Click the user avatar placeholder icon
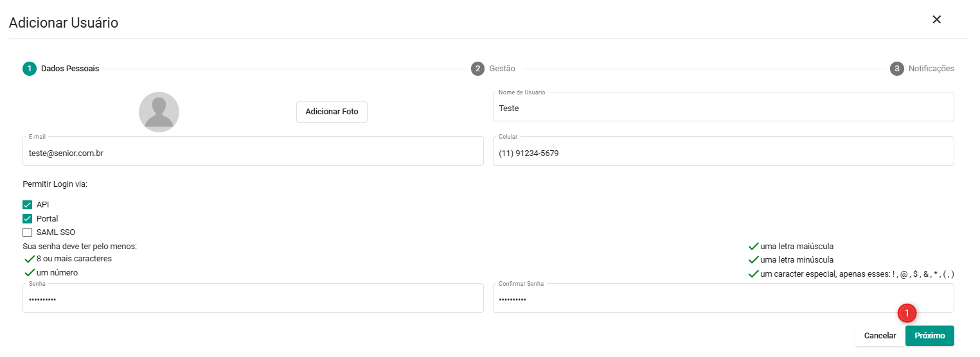Image resolution: width=980 pixels, height=357 pixels. click(159, 112)
